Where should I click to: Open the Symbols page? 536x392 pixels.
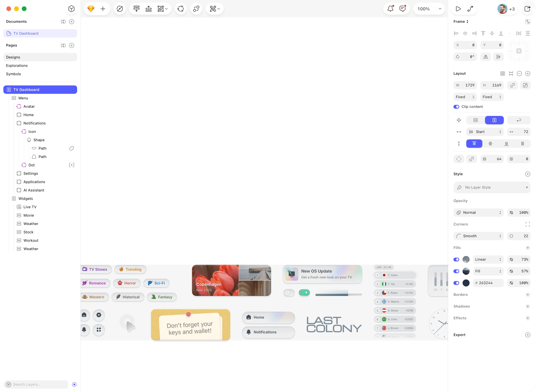pos(14,74)
